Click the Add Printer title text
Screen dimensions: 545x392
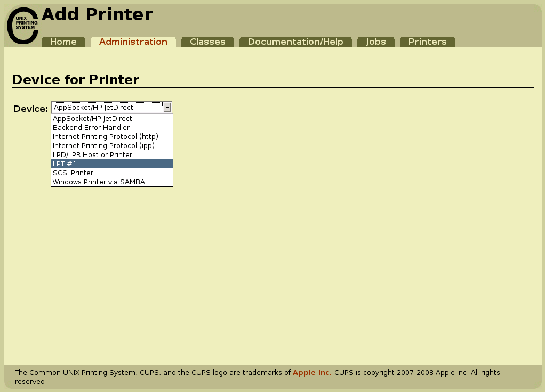(97, 14)
